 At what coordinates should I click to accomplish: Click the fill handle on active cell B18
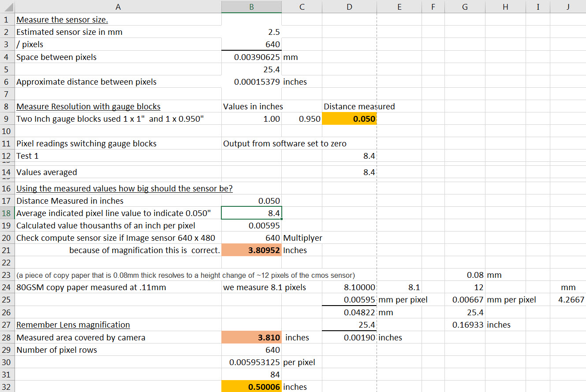[281, 219]
